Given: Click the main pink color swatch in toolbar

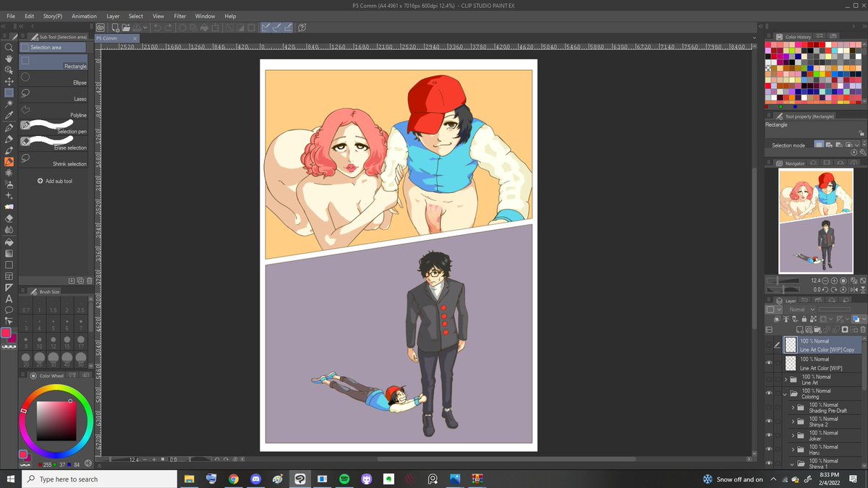Looking at the screenshot, I should [7, 333].
